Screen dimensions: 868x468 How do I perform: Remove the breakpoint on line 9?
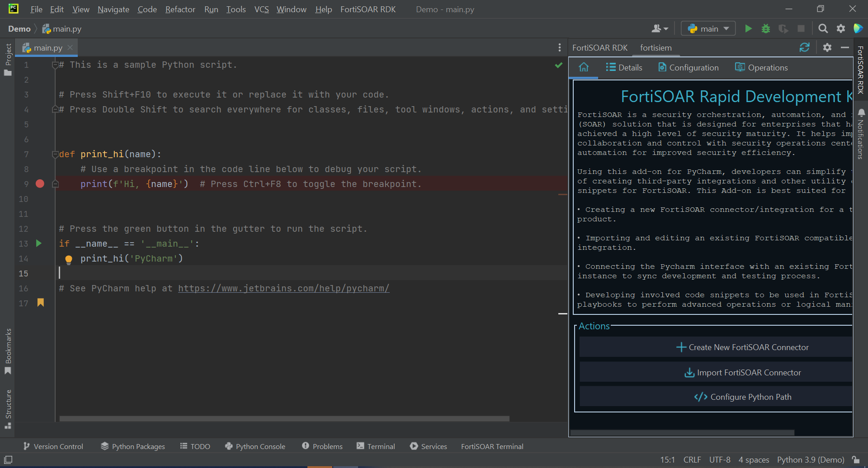40,184
